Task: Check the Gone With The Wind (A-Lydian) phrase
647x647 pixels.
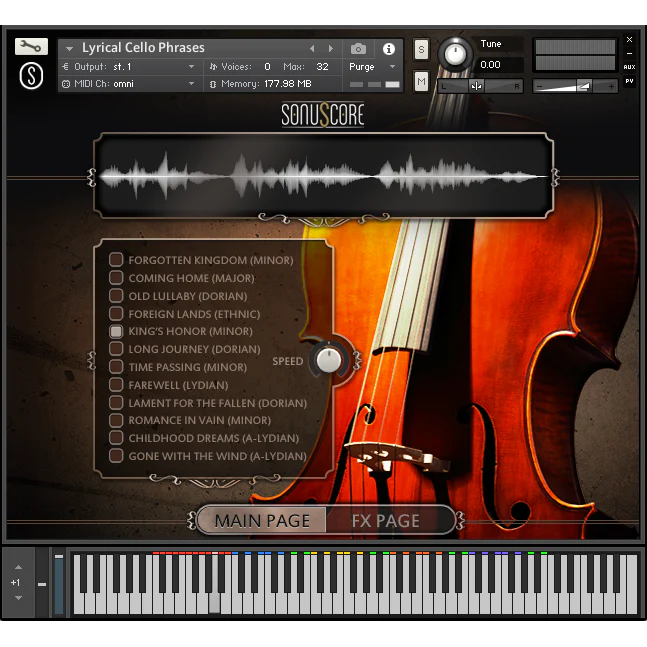Action: (116, 456)
